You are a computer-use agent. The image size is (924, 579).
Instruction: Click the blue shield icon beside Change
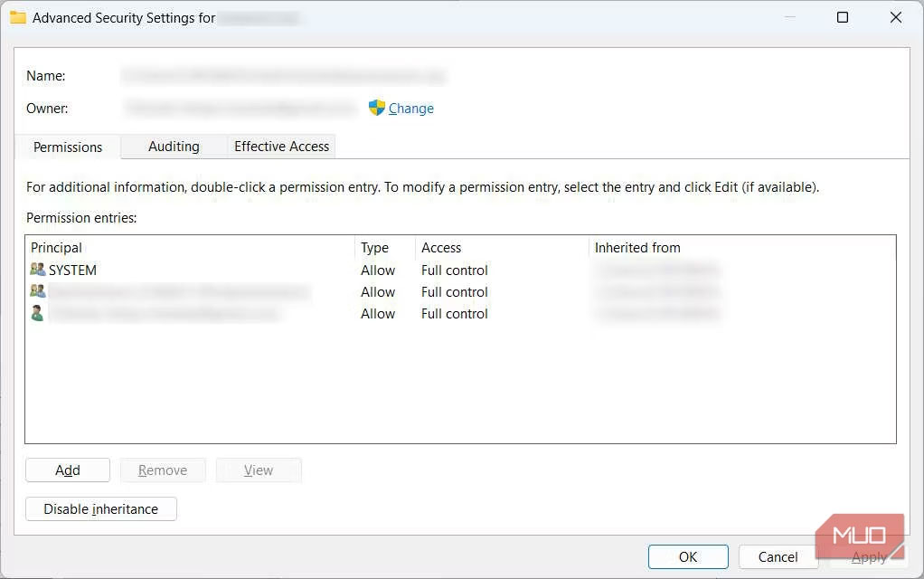click(374, 108)
